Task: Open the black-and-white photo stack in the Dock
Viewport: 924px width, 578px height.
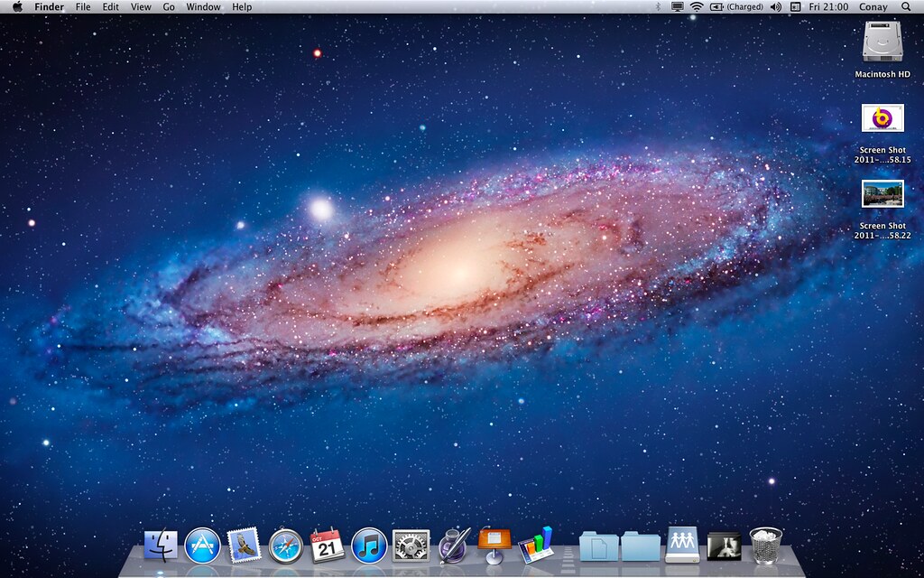Action: pos(724,546)
